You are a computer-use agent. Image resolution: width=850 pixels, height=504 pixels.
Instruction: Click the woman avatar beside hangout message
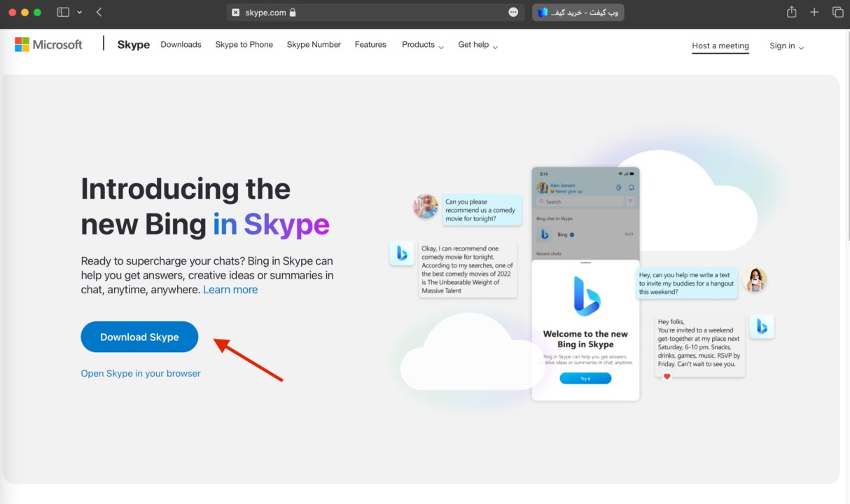click(755, 280)
